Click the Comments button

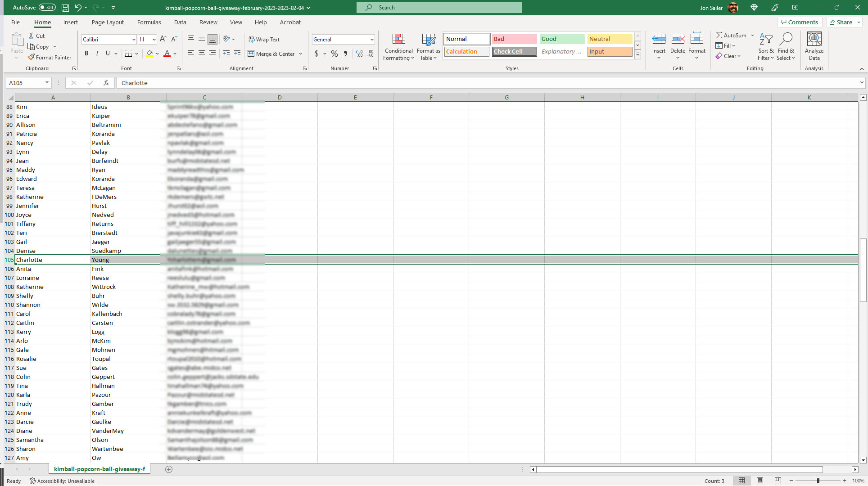[800, 22]
